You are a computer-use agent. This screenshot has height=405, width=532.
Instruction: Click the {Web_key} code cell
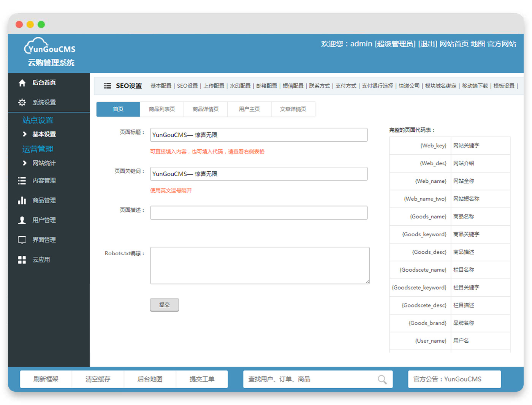pyautogui.click(x=420, y=146)
